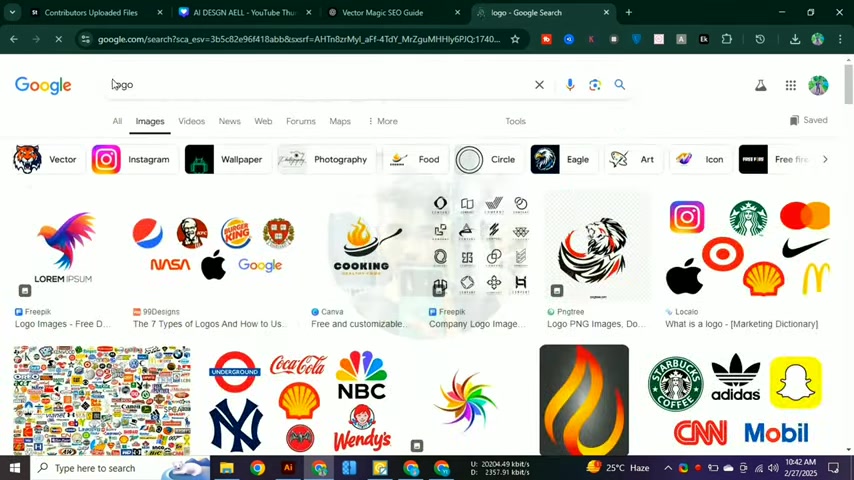The width and height of the screenshot is (854, 480).
Task: Bookmark this page with star icon
Action: (515, 39)
